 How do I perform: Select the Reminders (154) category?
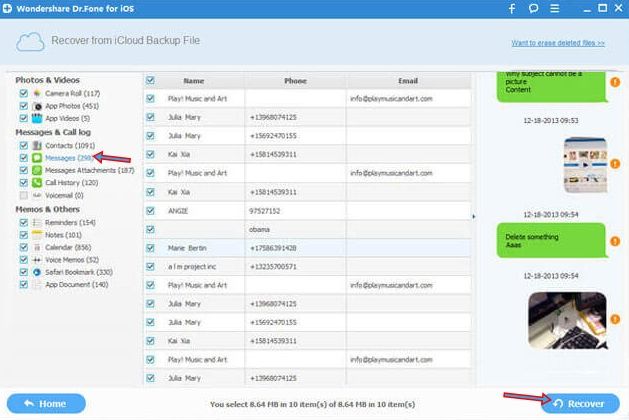tap(70, 222)
